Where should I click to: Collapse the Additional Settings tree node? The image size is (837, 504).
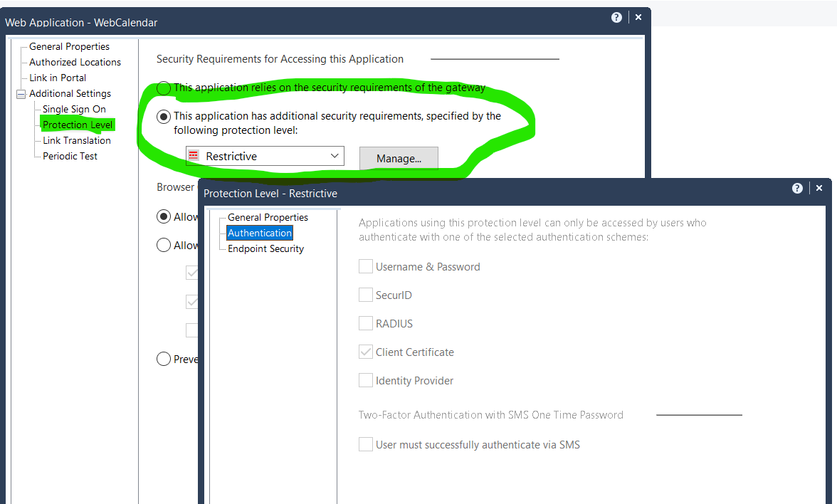pyautogui.click(x=21, y=94)
